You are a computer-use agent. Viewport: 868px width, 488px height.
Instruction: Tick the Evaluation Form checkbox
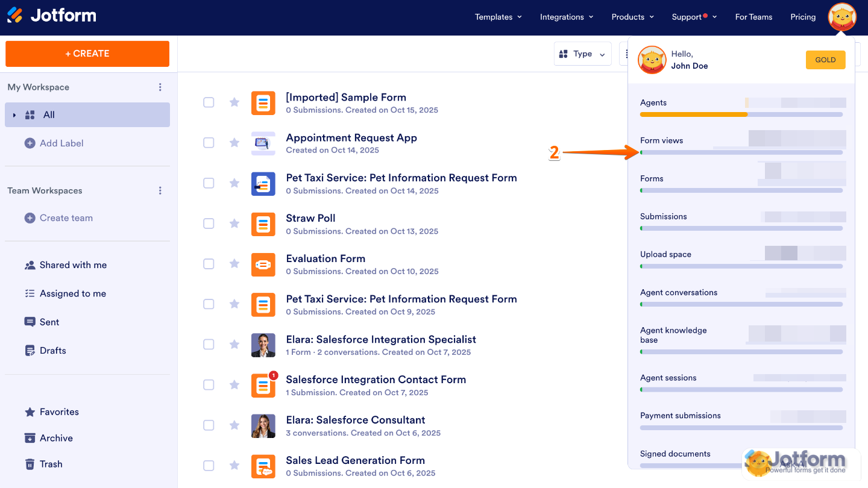tap(209, 264)
